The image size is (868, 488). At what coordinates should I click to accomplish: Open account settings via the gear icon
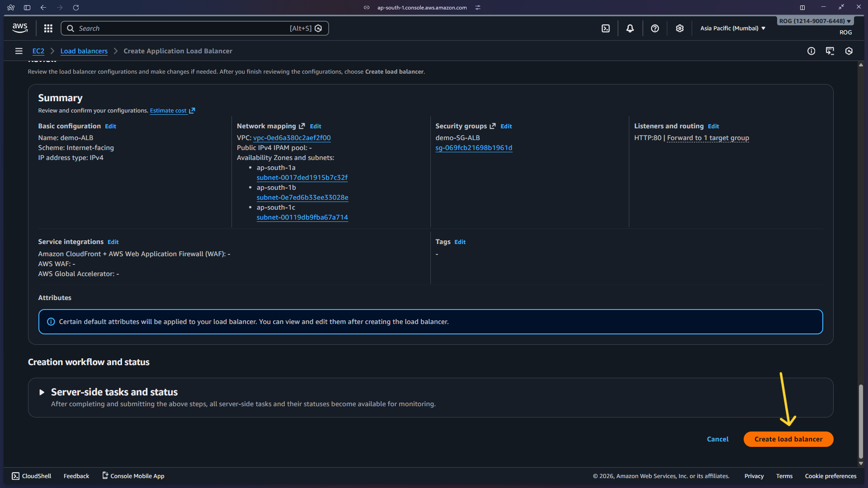click(x=679, y=28)
